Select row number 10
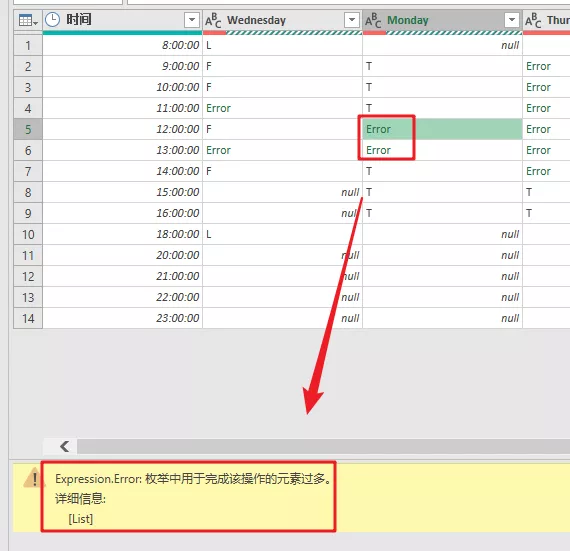This screenshot has width=570, height=551. [28, 234]
